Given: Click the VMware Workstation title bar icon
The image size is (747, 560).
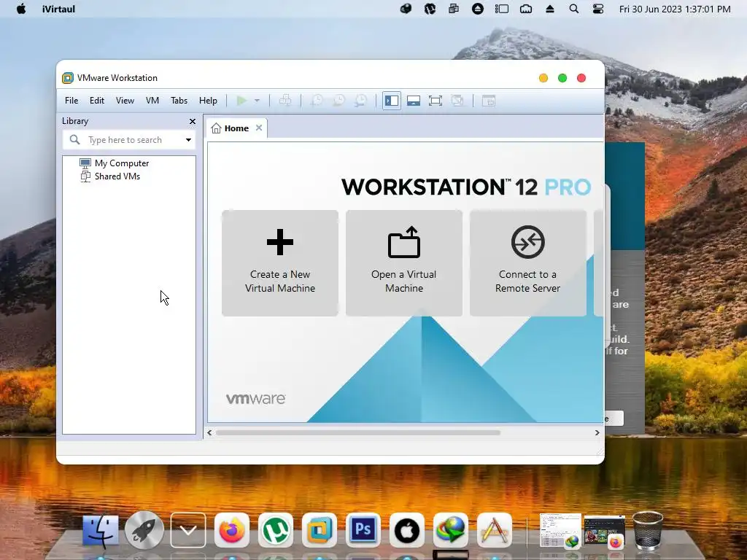Looking at the screenshot, I should pyautogui.click(x=68, y=78).
